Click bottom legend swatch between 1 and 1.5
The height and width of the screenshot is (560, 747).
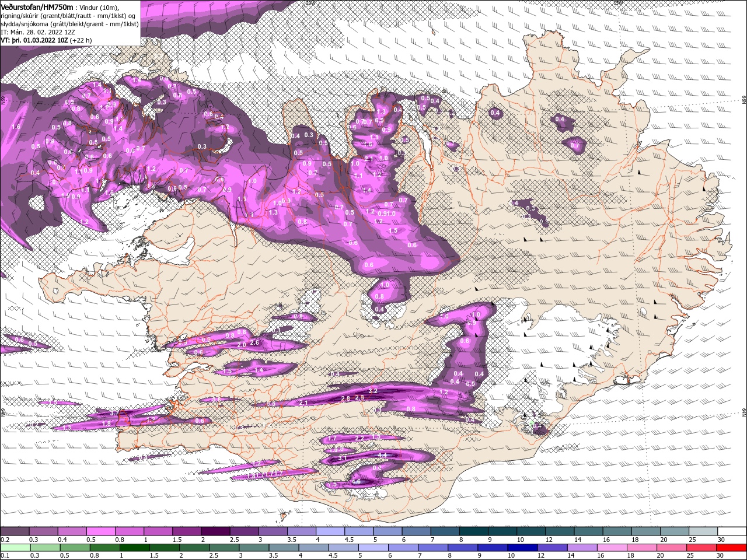(135, 547)
